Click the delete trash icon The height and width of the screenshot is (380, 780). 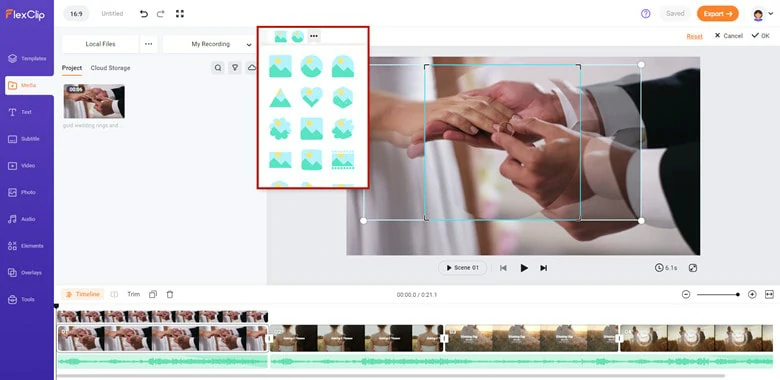tap(170, 294)
